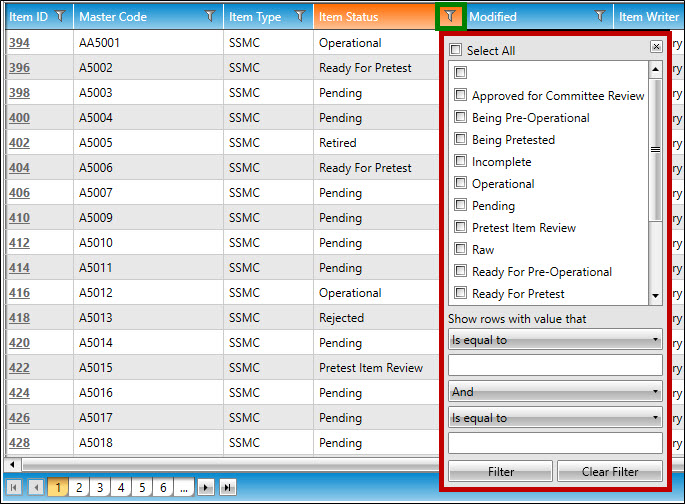This screenshot has width=685, height=504.
Task: Click the Item Type column filter icon
Action: 299,16
